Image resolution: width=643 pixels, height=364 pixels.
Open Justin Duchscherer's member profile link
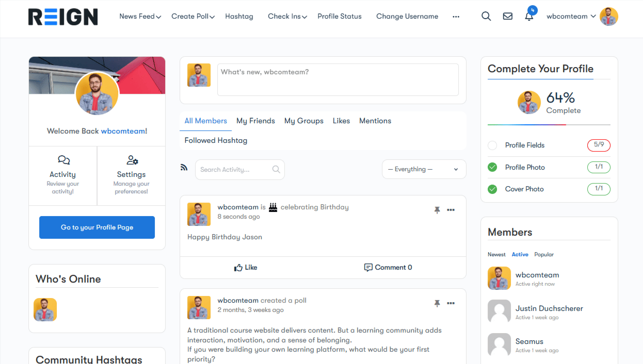(x=549, y=308)
